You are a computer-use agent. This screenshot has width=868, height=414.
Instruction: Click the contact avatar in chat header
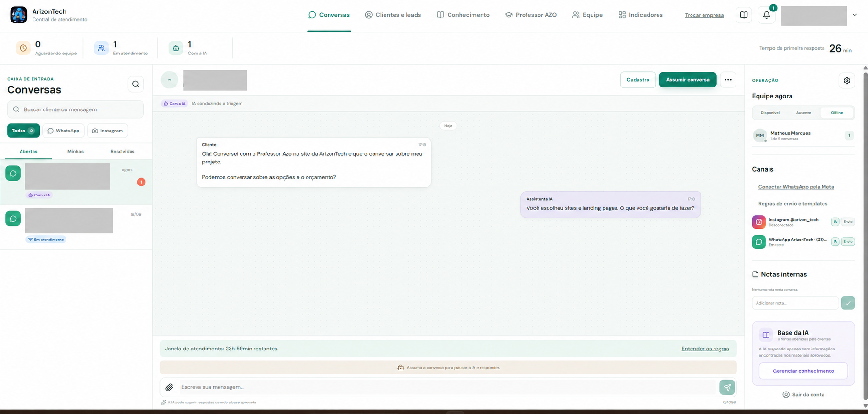(x=169, y=80)
